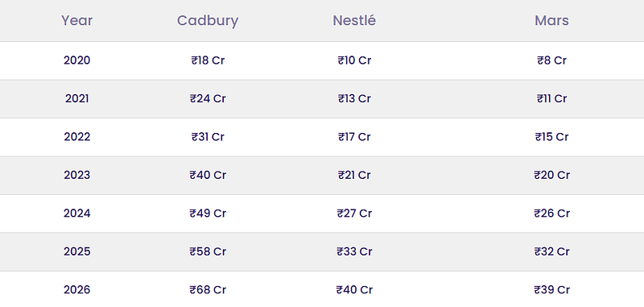Select Cadbury value ₹40 Cr
Screen dimensions: 644x307
pos(208,175)
